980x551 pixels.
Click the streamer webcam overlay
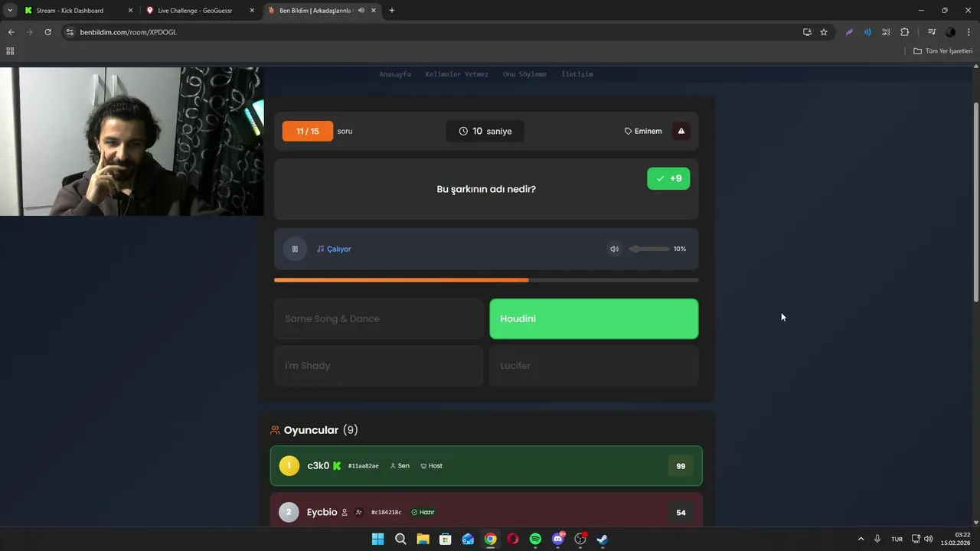(x=132, y=142)
